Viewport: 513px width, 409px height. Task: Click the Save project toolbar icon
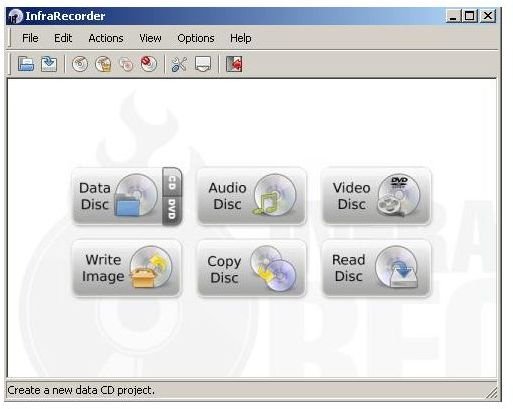(x=49, y=64)
